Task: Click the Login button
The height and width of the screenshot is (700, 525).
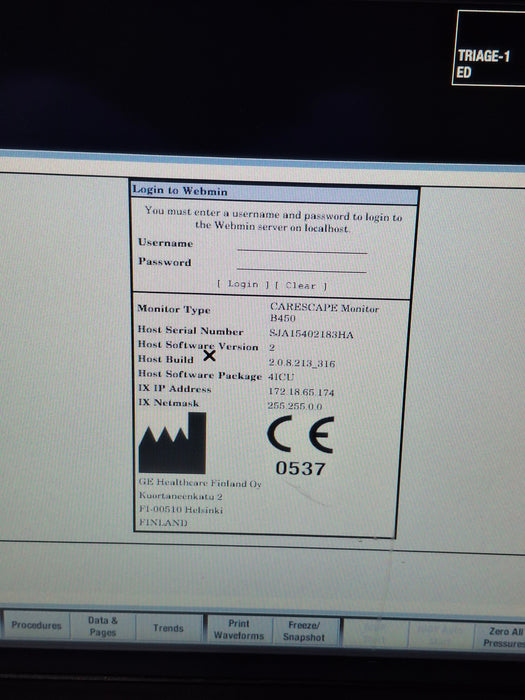Action: click(243, 284)
